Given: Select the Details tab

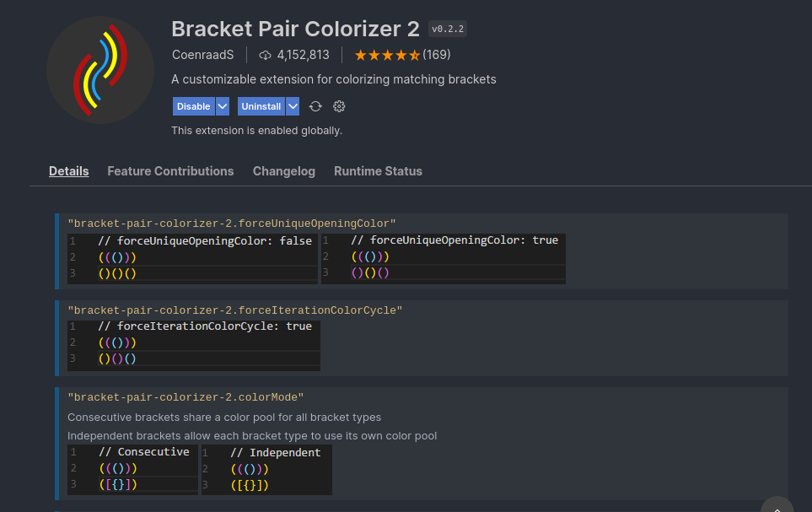Looking at the screenshot, I should pos(68,171).
